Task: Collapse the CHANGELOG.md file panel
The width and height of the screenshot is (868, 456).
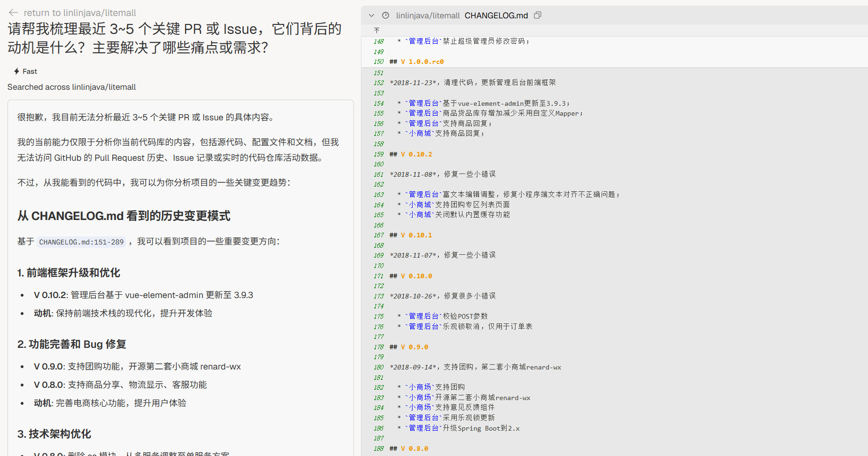Action: pyautogui.click(x=371, y=16)
